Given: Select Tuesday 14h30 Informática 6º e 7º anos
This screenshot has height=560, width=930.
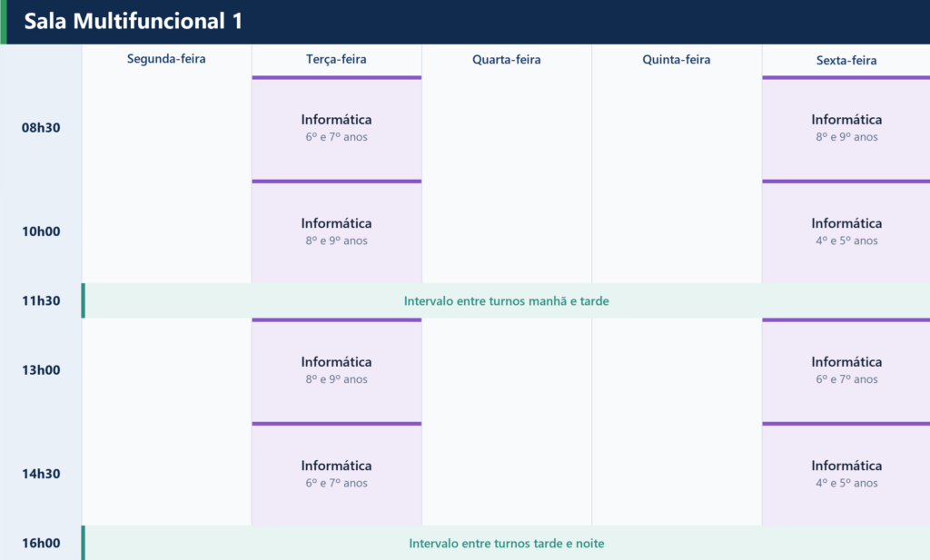Looking at the screenshot, I should [336, 474].
